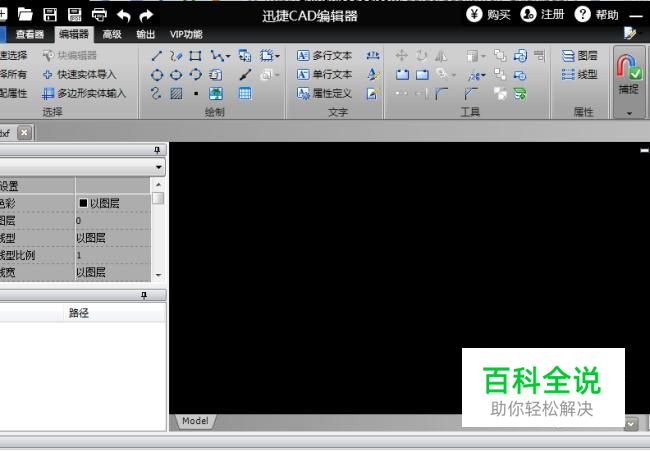Screen dimensions: 650x452
Task: Click the properties list scroll up arrow
Action: 158,184
